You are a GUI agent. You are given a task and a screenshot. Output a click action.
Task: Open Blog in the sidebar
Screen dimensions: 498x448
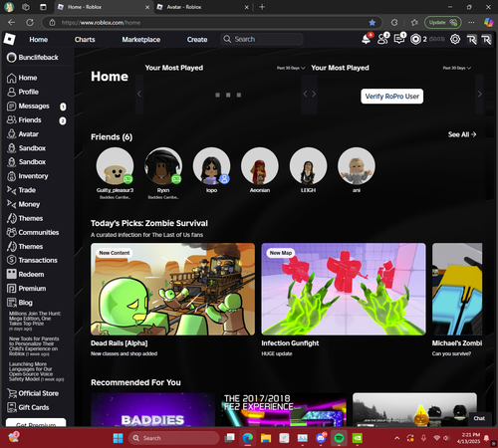pos(20,303)
